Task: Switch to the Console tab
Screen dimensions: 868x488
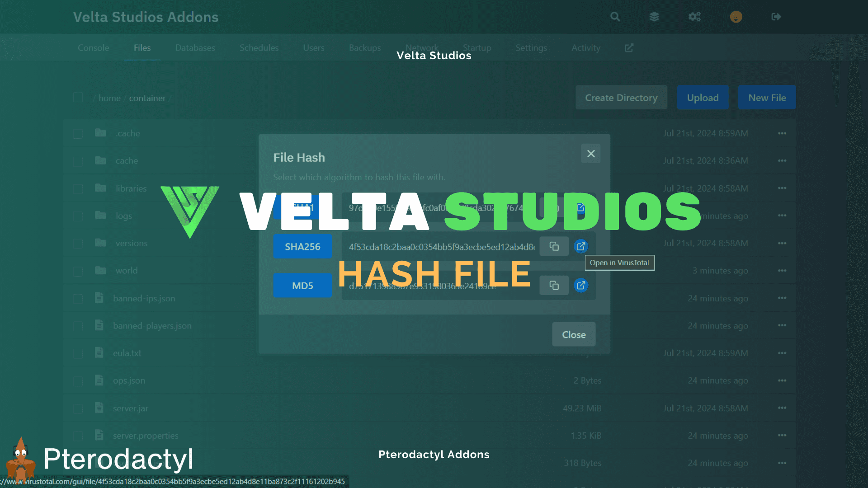Action: 94,47
